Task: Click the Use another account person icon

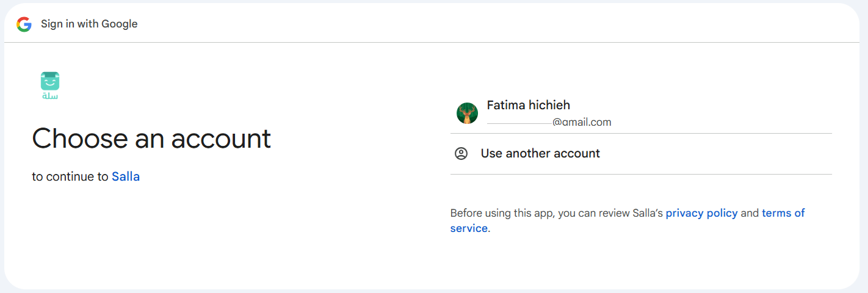Action: pos(461,154)
